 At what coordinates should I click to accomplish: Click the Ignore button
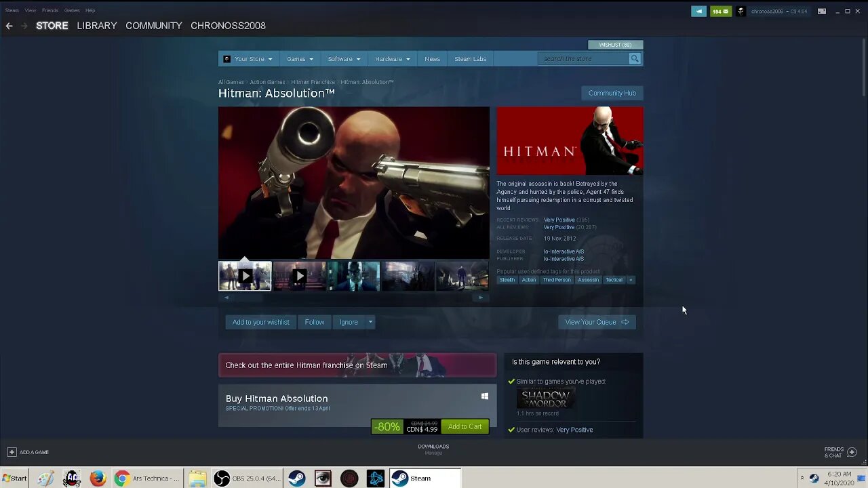tap(349, 322)
